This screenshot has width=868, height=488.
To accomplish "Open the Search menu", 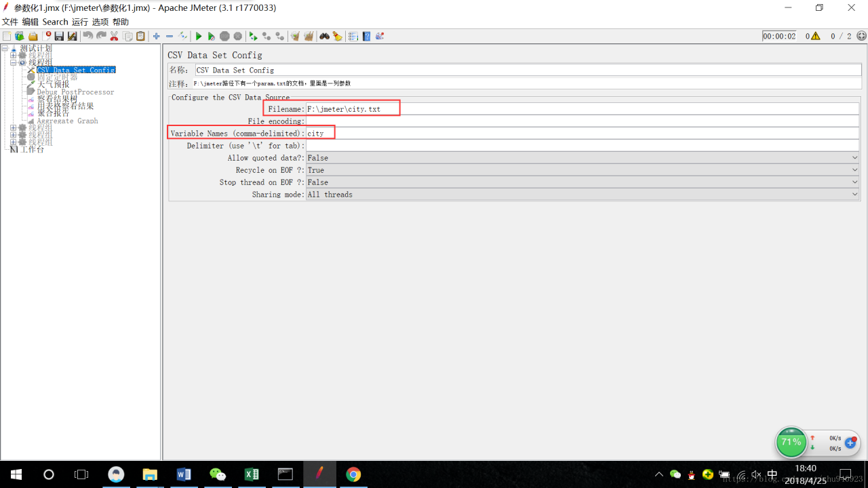I will pyautogui.click(x=56, y=22).
